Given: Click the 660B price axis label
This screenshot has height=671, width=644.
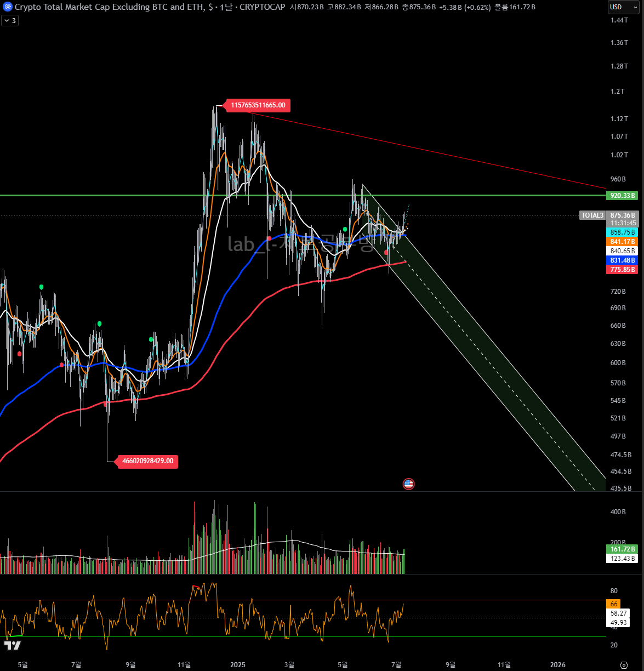Looking at the screenshot, I should click(618, 326).
